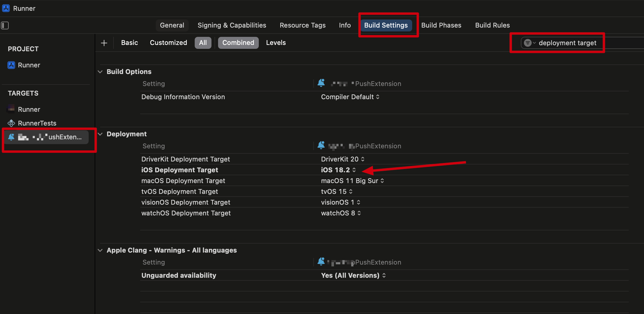Open the watchOS 8 value dropdown
Screen dimensions: 644x314
click(341, 213)
